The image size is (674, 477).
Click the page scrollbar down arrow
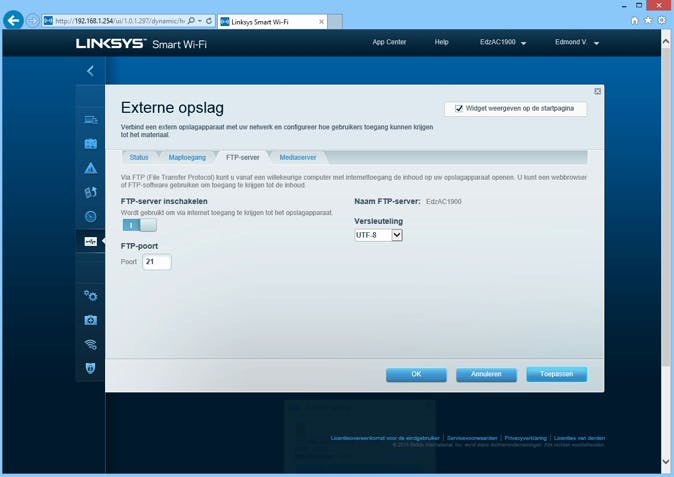tap(666, 462)
